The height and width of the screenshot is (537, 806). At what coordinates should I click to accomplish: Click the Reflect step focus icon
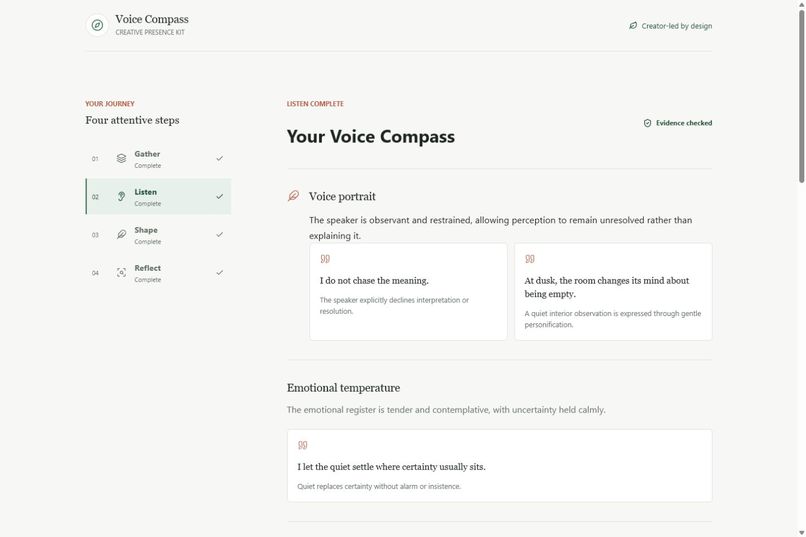coord(121,272)
